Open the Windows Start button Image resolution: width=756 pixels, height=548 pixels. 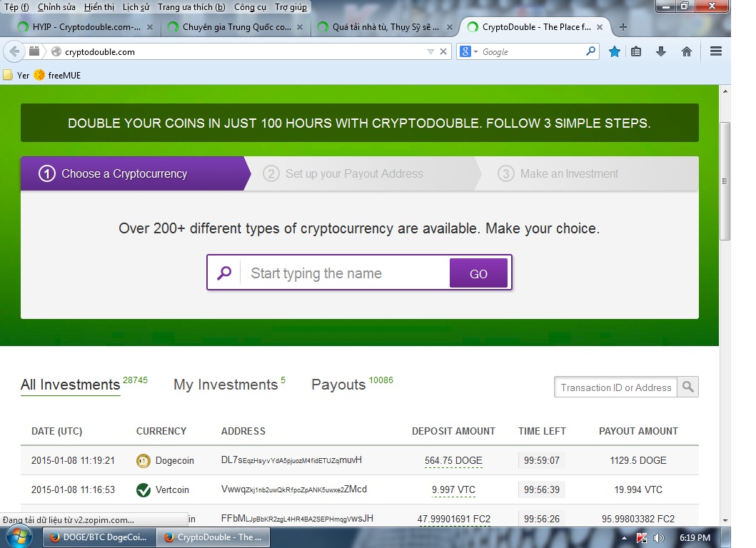19,537
